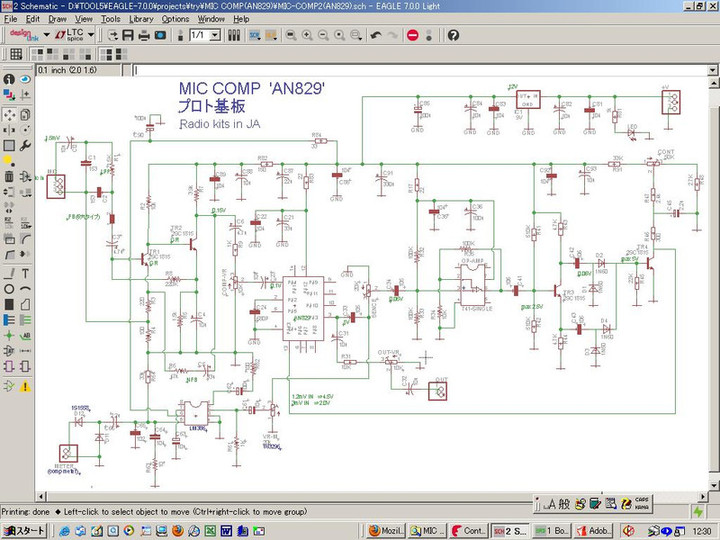Open Help via the question mark icon
Viewport: 720px width, 540px height.
(453, 35)
